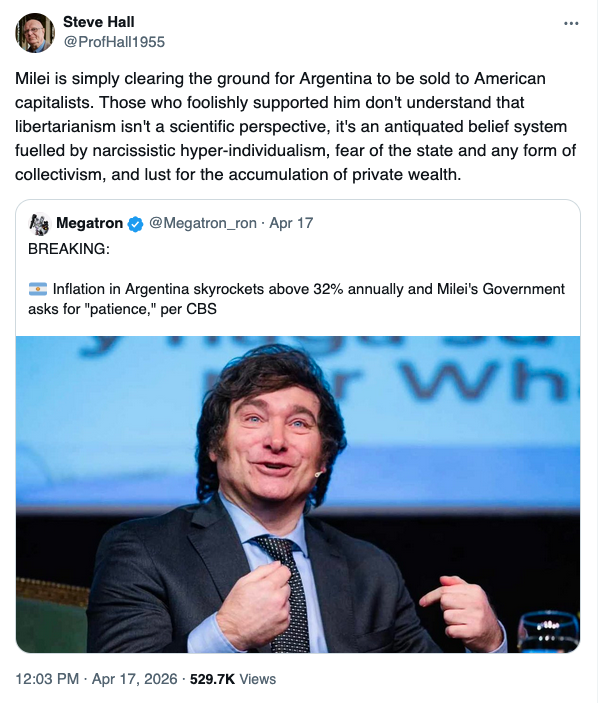This screenshot has width=600, height=703.
Task: Click the @Megatron_ron handle
Action: point(203,223)
